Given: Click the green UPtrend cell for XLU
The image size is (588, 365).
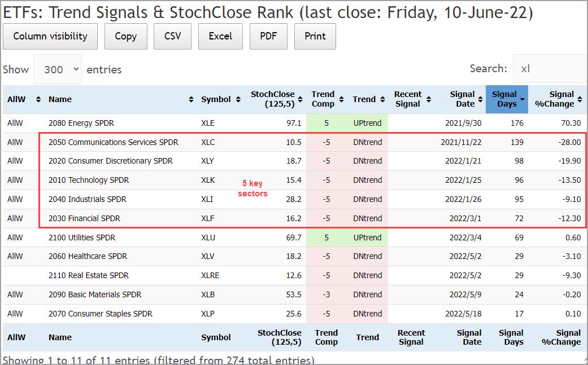Looking at the screenshot, I should point(367,238).
